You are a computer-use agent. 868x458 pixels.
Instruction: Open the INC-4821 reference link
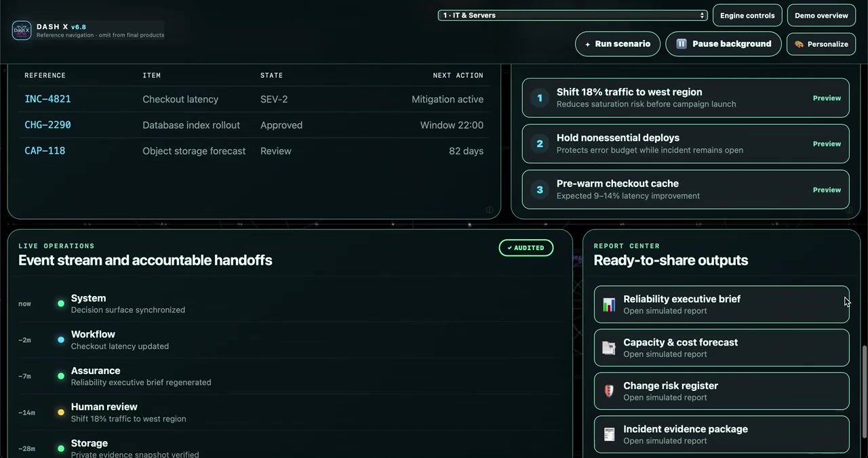pos(47,99)
